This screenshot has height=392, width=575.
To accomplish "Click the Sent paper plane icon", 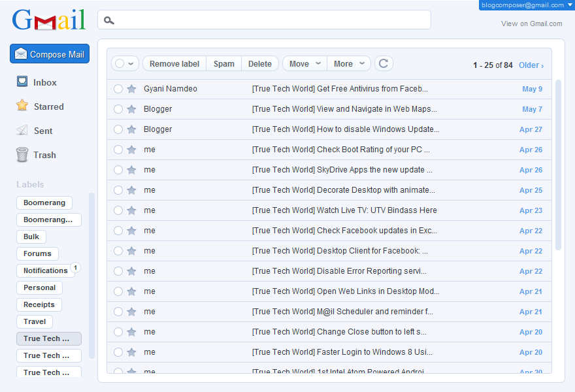I will coord(22,130).
